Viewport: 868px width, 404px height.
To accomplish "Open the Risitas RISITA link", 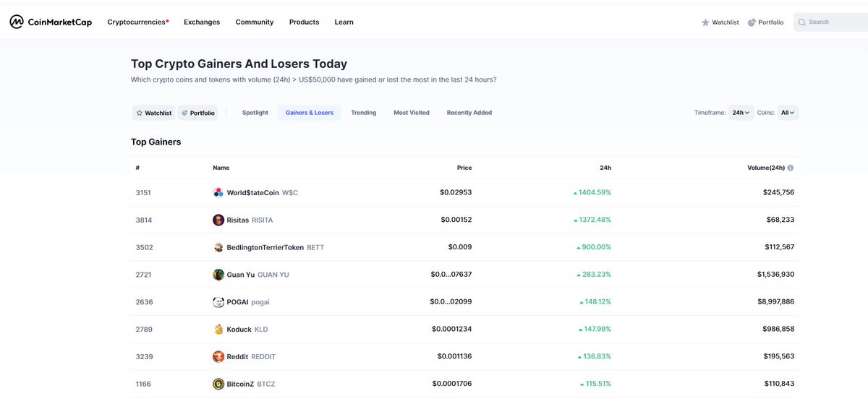I will click(243, 220).
